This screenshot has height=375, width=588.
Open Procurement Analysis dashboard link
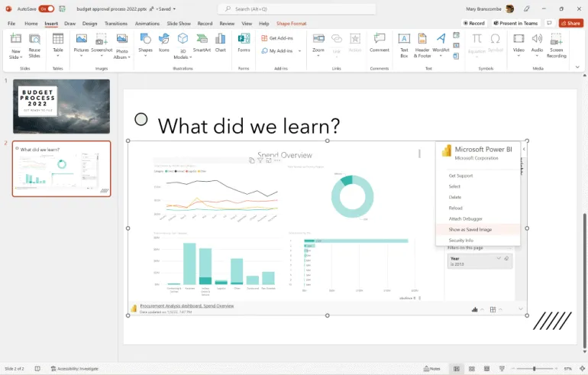coord(187,306)
